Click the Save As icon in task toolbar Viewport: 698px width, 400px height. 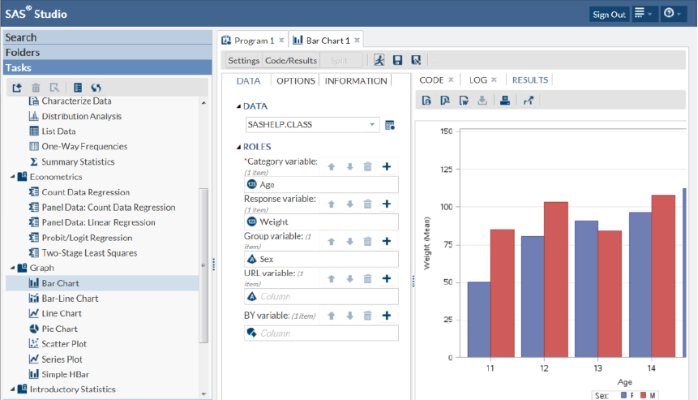(416, 60)
